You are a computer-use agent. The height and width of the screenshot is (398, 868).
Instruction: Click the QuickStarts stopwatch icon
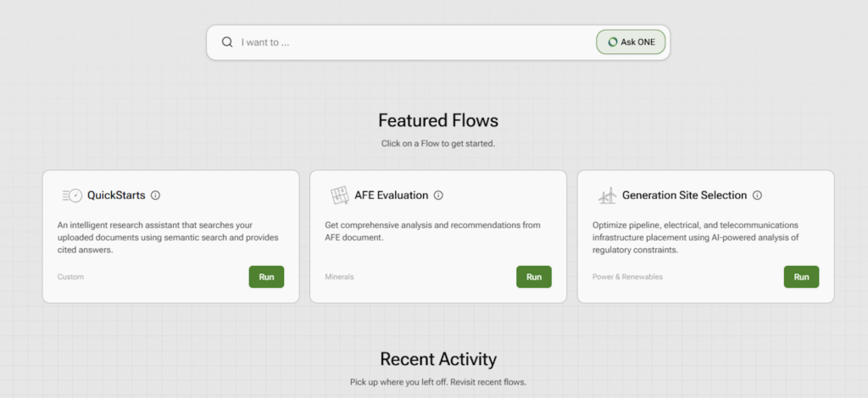point(72,196)
